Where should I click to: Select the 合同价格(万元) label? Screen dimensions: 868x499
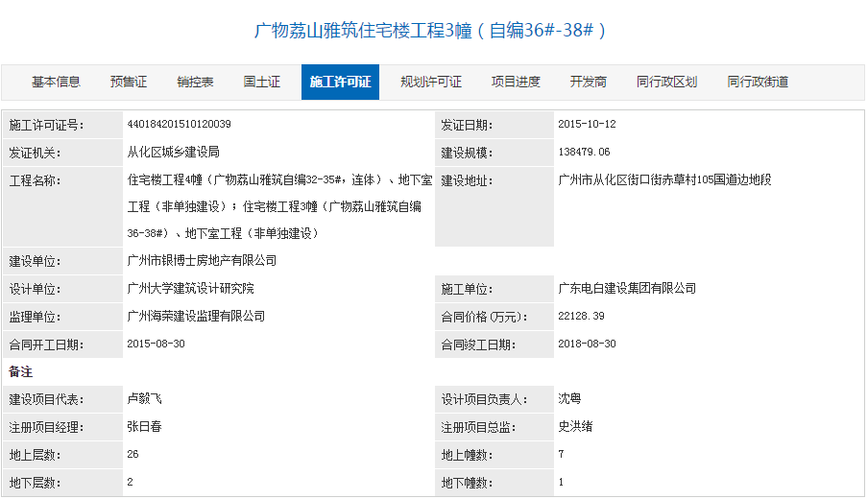pos(484,317)
